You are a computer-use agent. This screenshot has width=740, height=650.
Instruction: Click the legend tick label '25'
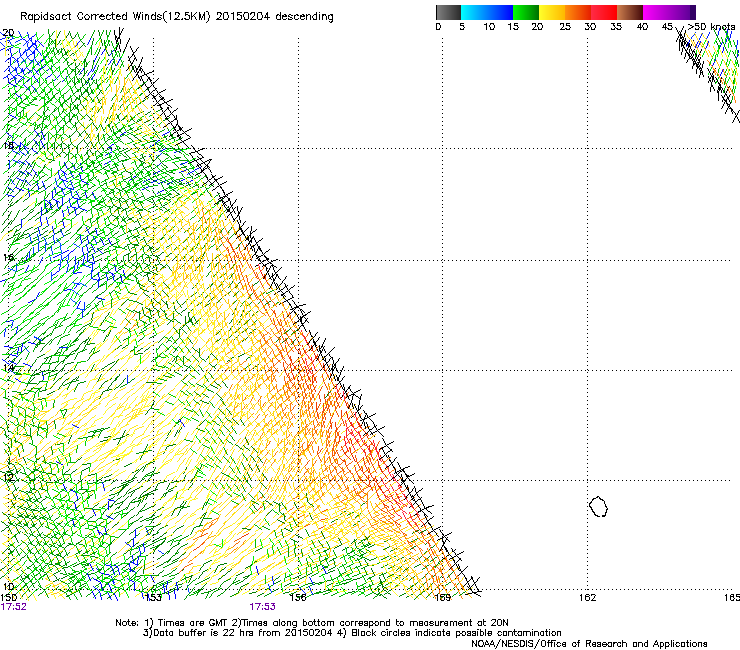(565, 27)
